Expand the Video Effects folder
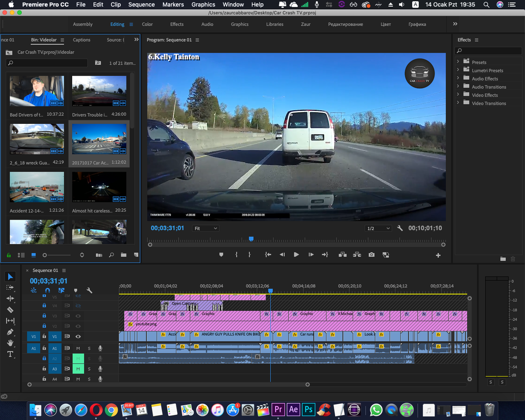Viewport: 525px width, 420px height. (x=458, y=94)
